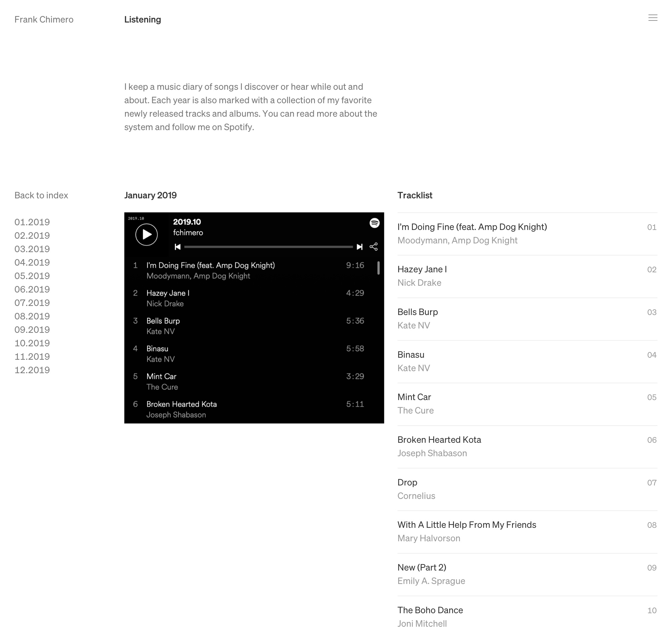Play the 2019.10 playlist
This screenshot has height=627, width=672.
click(146, 234)
